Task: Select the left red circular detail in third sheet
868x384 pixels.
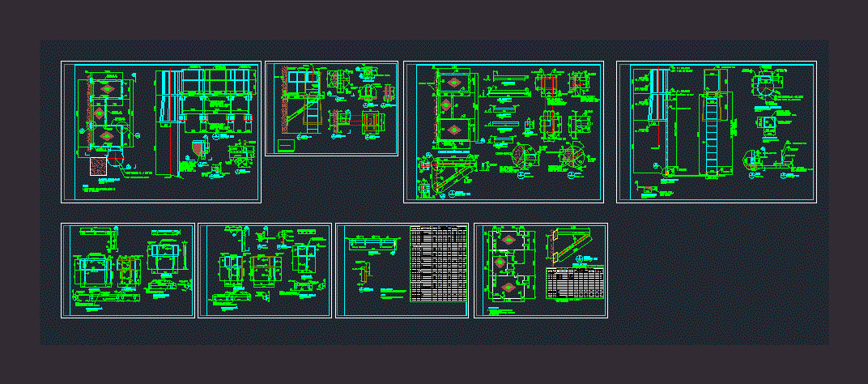Action: pyautogui.click(x=522, y=156)
